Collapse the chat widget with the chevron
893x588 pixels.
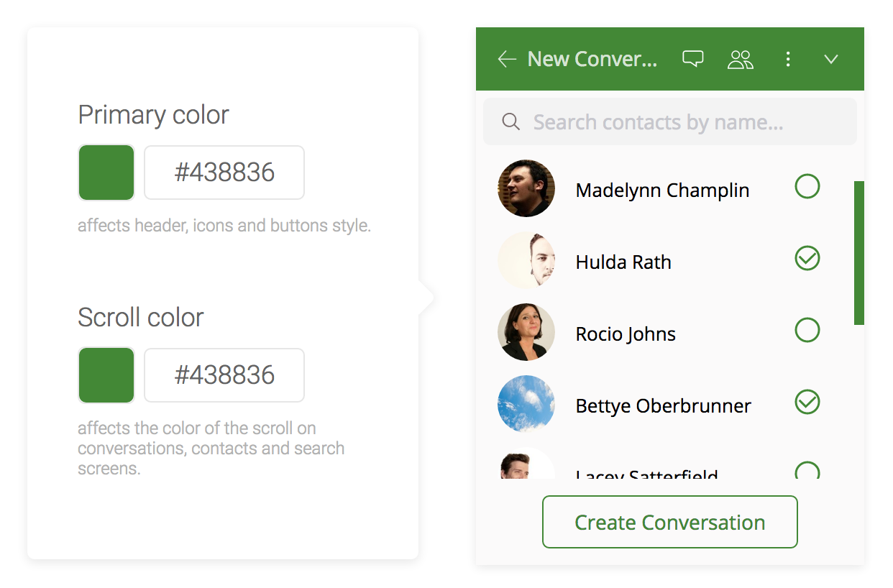[831, 60]
